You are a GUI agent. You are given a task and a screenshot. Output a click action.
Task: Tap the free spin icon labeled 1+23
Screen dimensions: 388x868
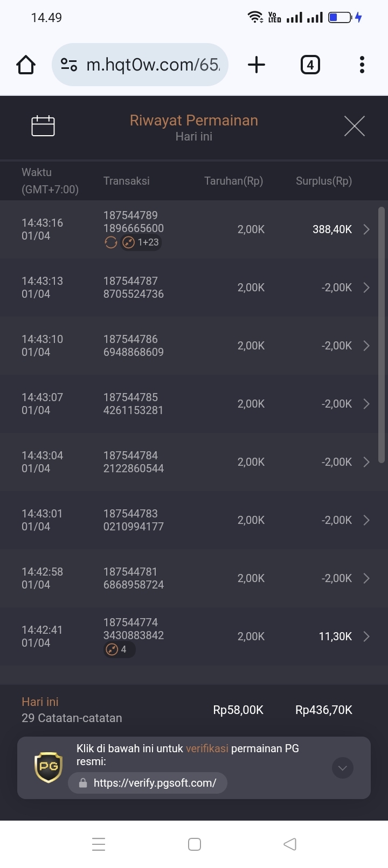141,242
